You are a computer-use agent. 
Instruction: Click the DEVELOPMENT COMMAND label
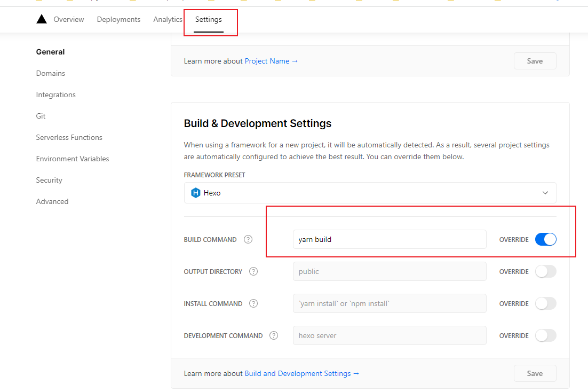point(223,336)
